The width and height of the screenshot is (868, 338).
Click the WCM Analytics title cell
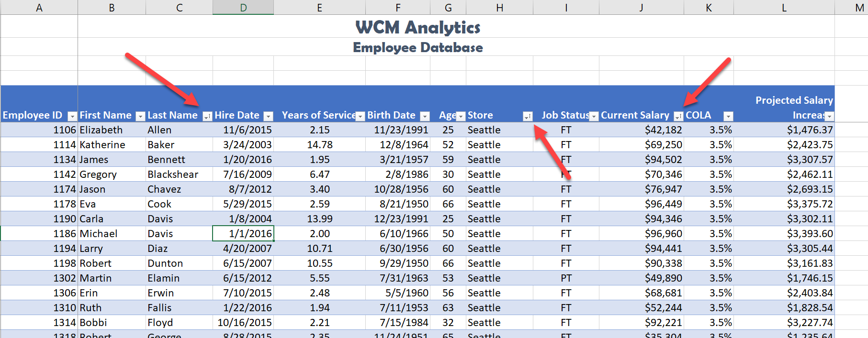(417, 27)
